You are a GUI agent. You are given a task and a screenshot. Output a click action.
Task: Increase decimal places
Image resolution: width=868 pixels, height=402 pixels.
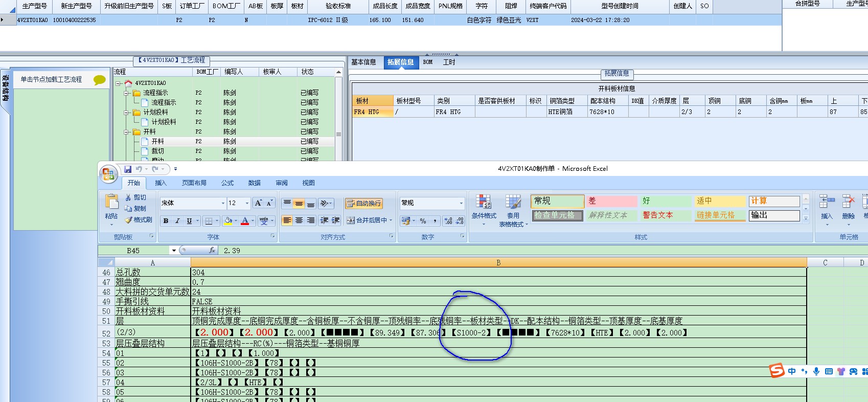point(448,221)
